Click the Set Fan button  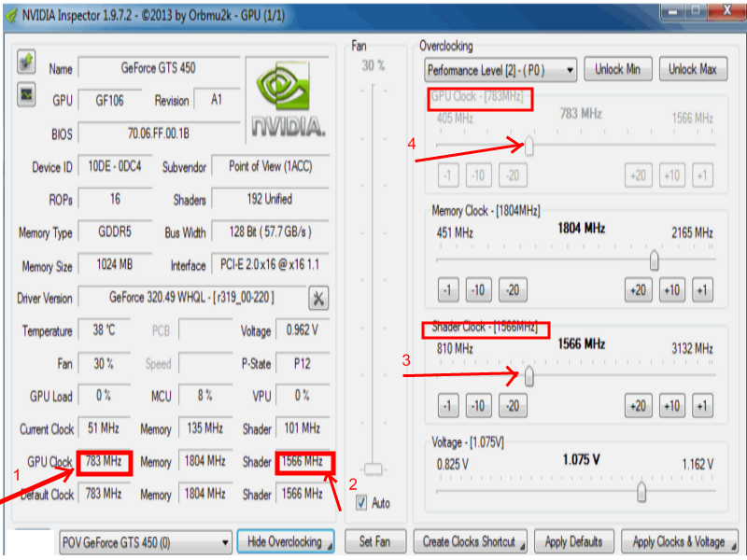coord(375,542)
